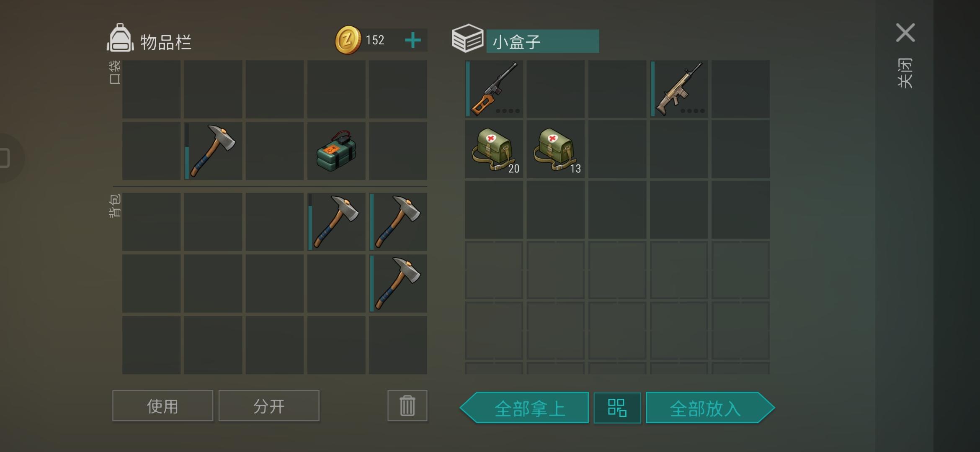Viewport: 980px width, 452px height.
Task: Click the 全部放入 put all button
Action: 710,408
